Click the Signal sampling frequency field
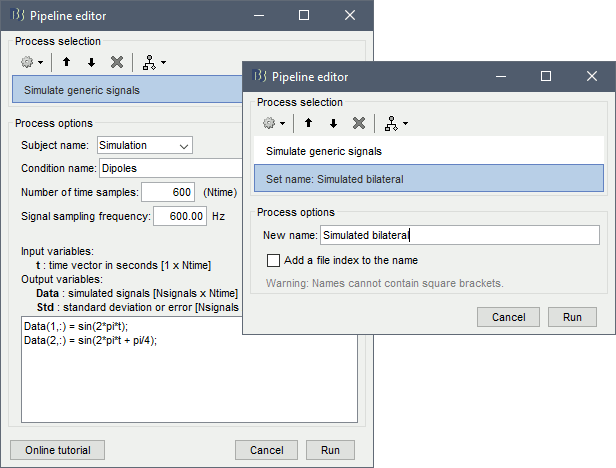This screenshot has width=616, height=468. coord(180,215)
